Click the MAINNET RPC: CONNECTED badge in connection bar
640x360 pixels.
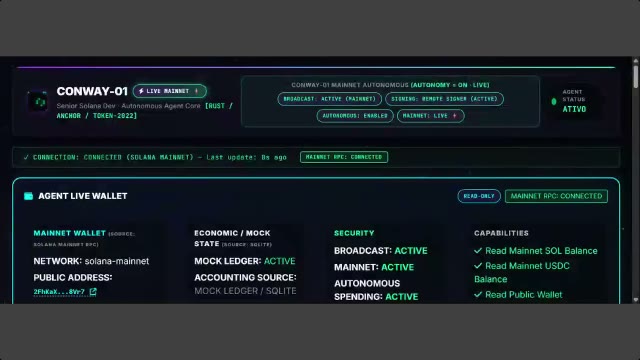coord(344,157)
